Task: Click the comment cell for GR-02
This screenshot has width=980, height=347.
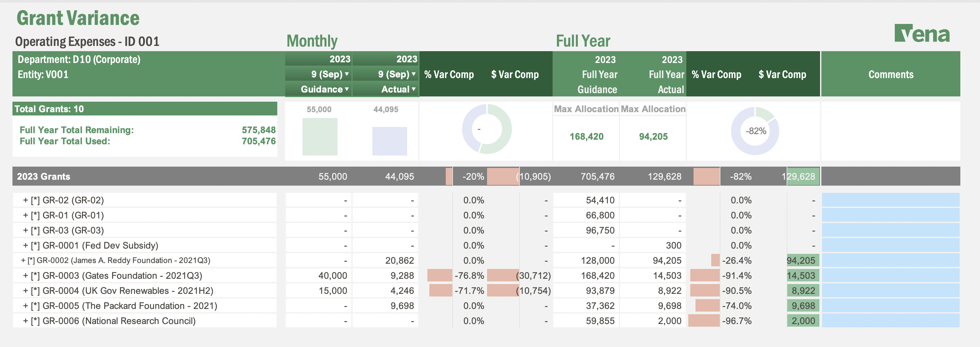Action: (890, 200)
